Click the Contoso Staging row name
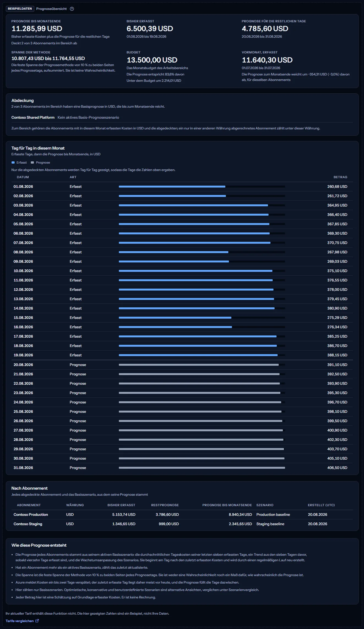The image size is (364, 629). click(28, 524)
